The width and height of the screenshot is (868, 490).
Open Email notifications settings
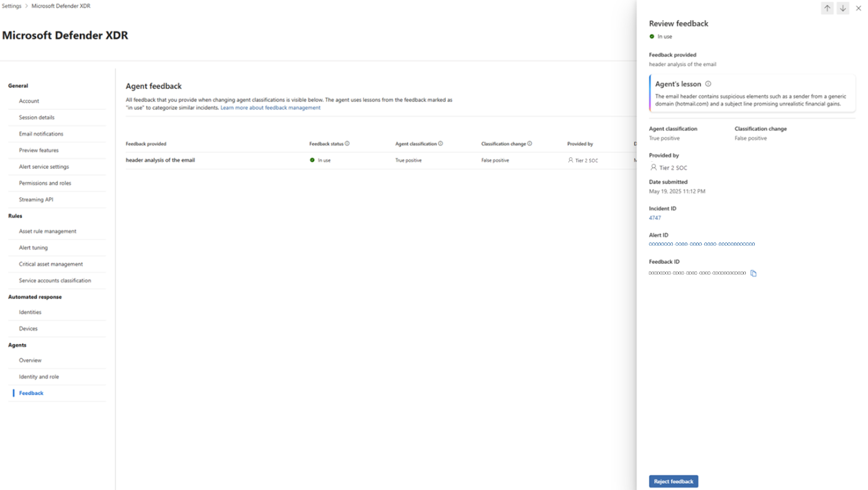(41, 134)
